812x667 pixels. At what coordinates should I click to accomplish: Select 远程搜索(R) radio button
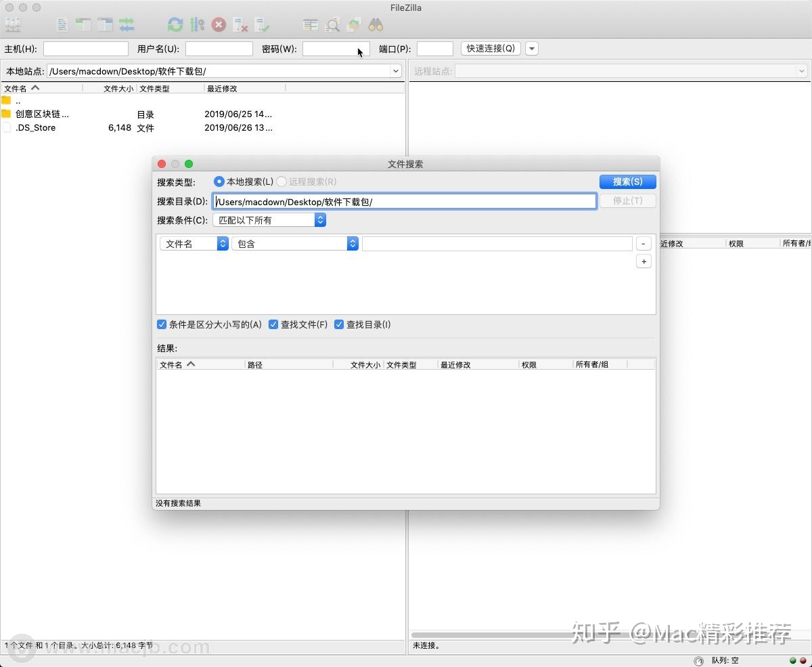pos(281,181)
